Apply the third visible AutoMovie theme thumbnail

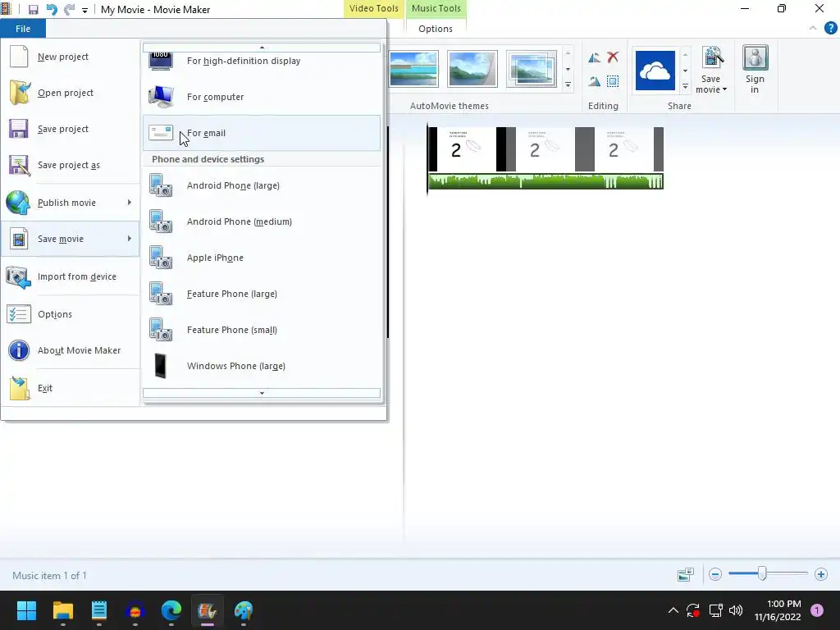click(531, 69)
